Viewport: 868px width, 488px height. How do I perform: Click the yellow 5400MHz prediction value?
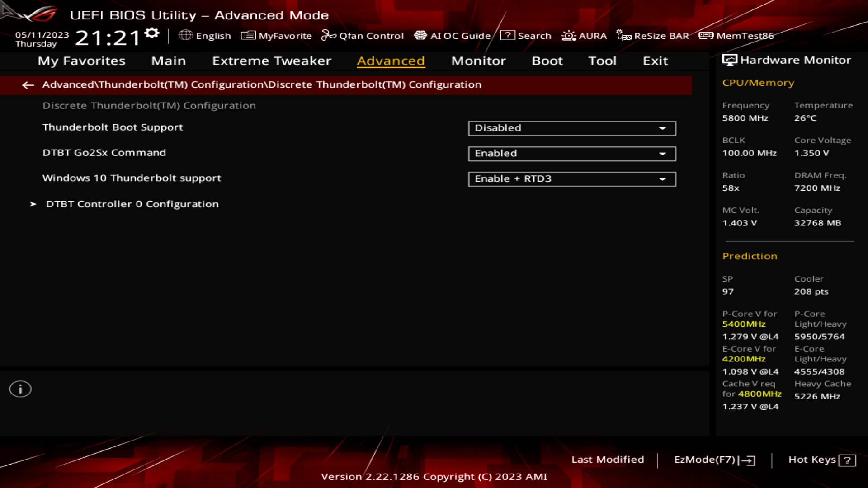744,324
